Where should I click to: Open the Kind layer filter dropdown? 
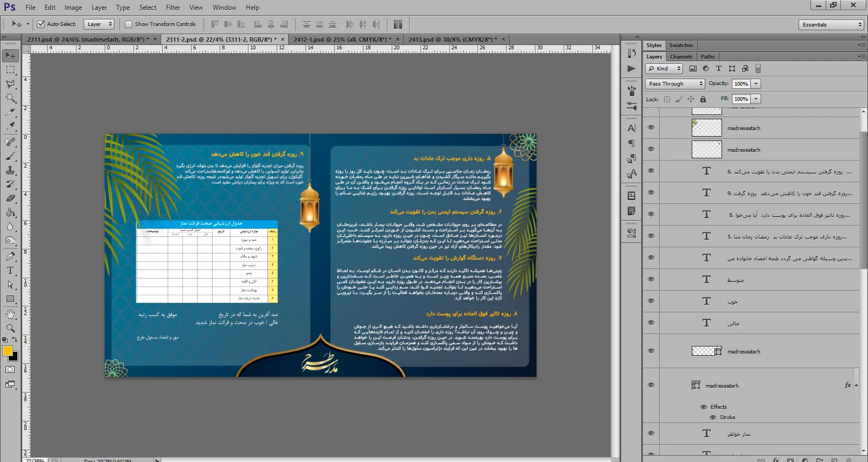[x=664, y=69]
